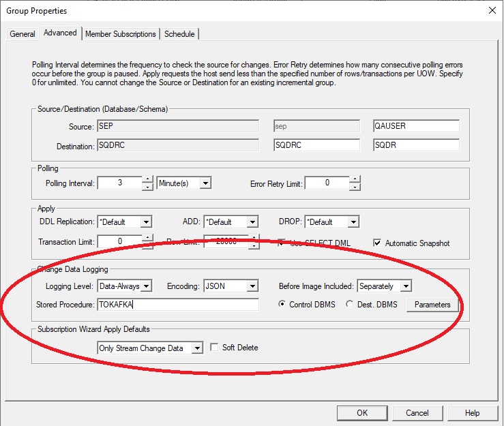The height and width of the screenshot is (426, 504).
Task: Switch to the General tab
Action: (23, 34)
